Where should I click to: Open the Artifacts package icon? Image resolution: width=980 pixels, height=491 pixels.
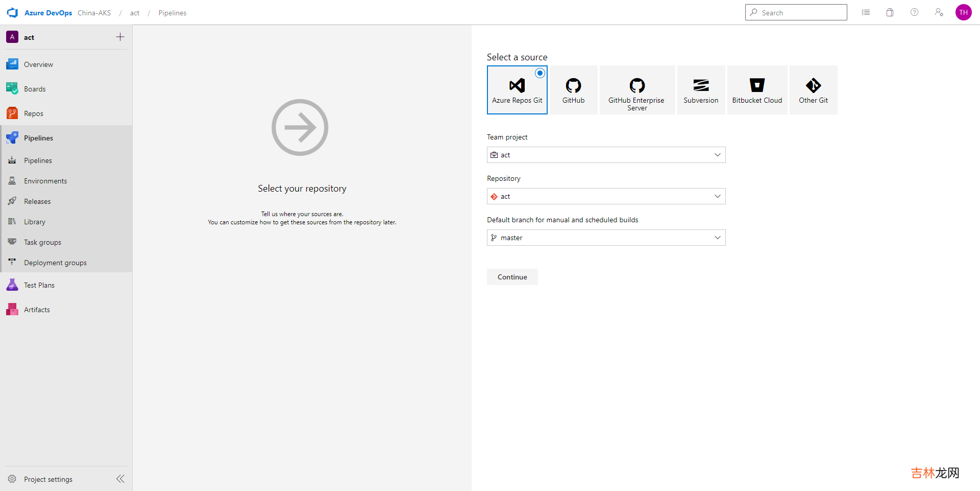coord(12,310)
